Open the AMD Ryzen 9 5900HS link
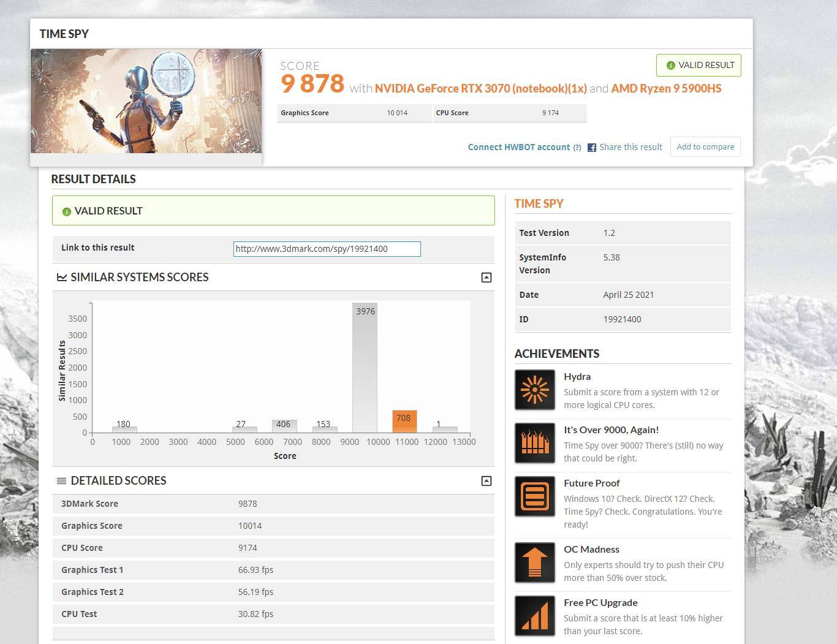 click(x=666, y=88)
